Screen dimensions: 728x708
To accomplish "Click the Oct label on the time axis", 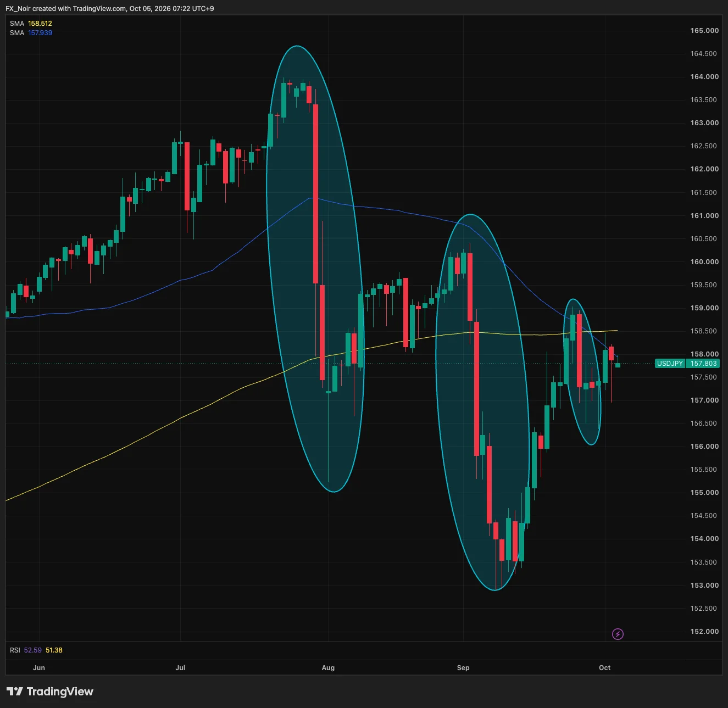I will point(604,668).
